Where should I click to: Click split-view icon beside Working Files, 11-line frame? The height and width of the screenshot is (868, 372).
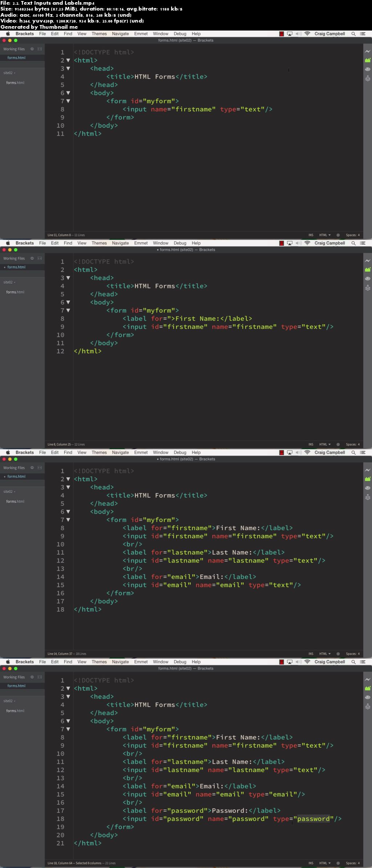pos(40,49)
